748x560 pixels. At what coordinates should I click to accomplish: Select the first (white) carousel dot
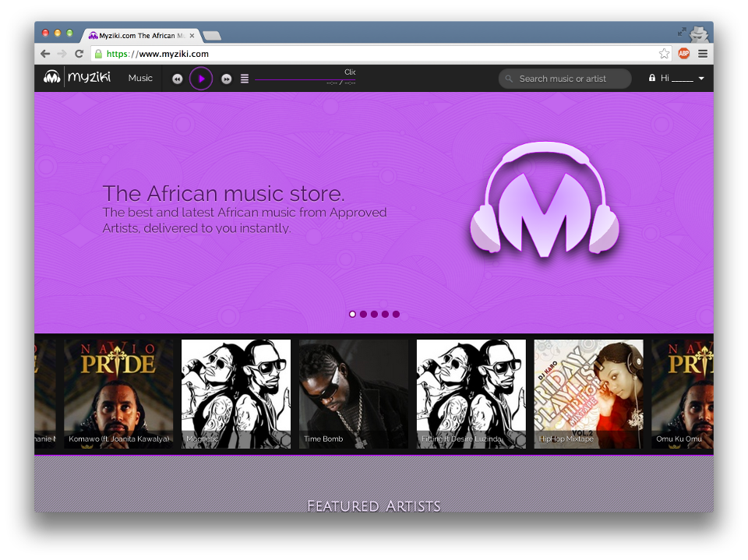pos(352,315)
